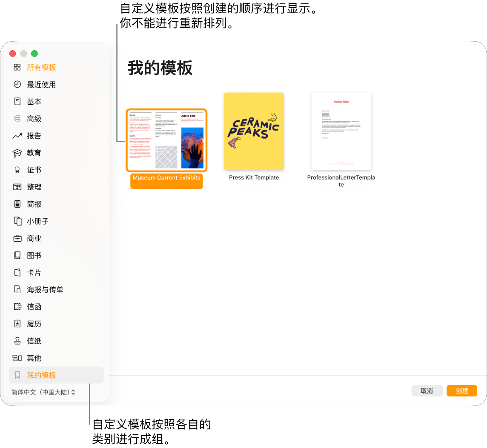Open the 最近使用 templates section
Viewport: 487px width, 448px height.
pyautogui.click(x=17, y=84)
